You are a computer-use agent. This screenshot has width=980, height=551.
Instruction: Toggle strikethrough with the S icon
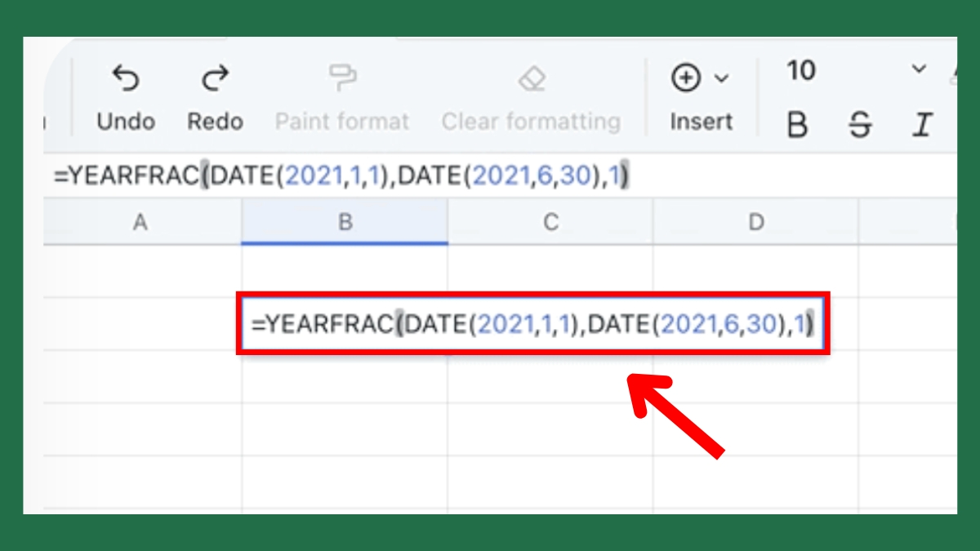point(859,125)
